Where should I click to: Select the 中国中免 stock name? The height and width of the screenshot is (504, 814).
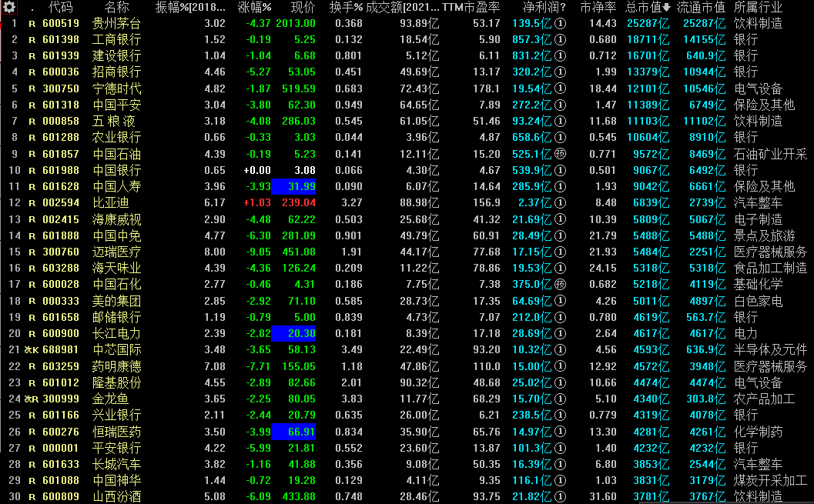pyautogui.click(x=117, y=235)
